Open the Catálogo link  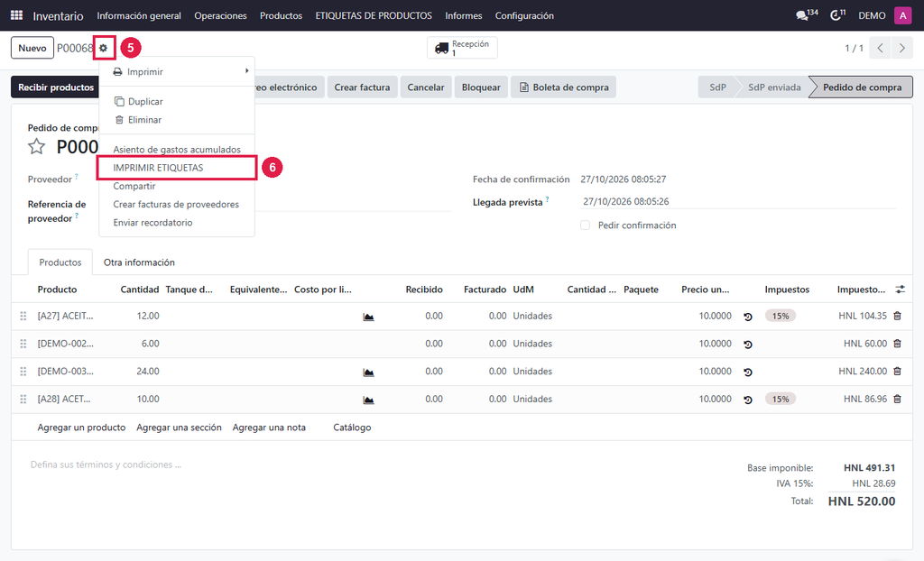click(352, 428)
